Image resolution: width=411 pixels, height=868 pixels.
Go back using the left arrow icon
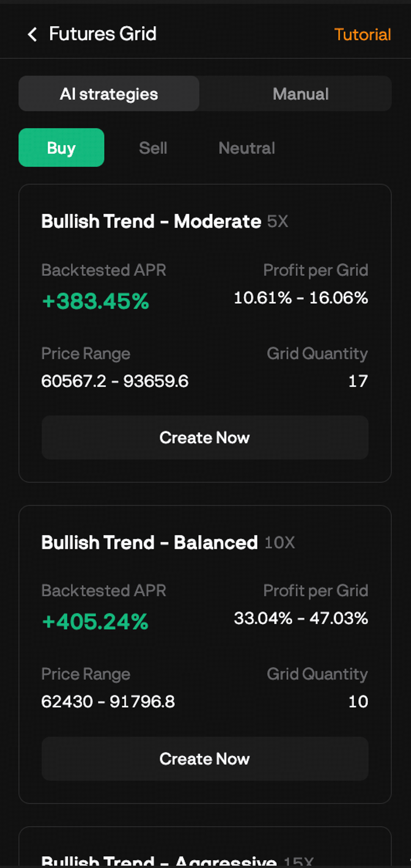(x=32, y=34)
